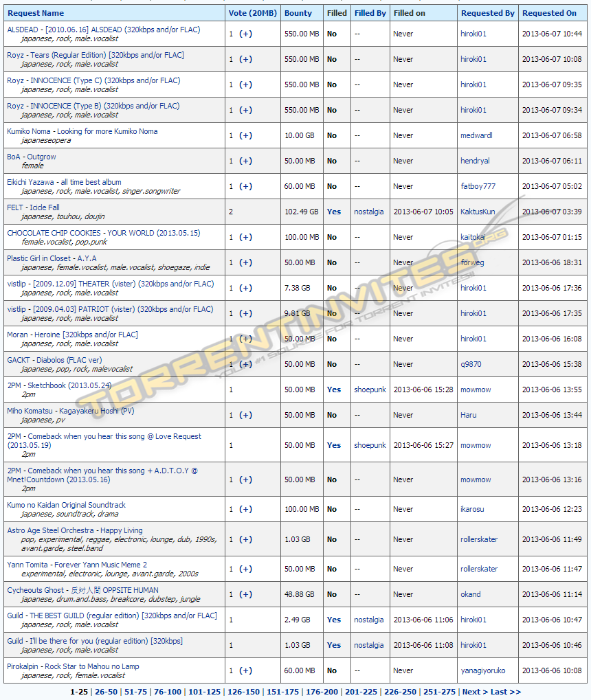Open Eikichi Yazawa all time best album request
The height and width of the screenshot is (700, 591).
point(65,183)
